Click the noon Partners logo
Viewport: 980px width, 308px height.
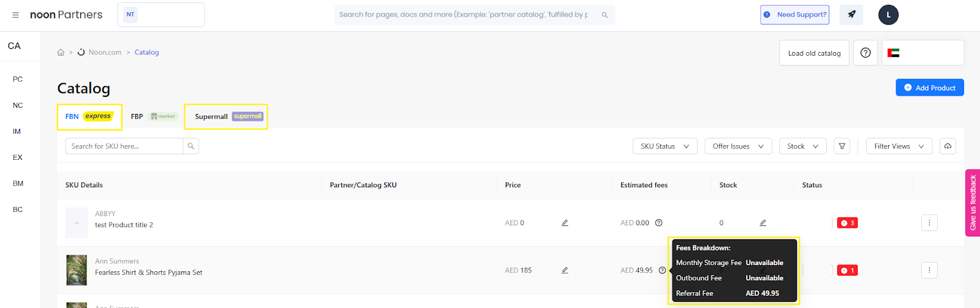(66, 15)
